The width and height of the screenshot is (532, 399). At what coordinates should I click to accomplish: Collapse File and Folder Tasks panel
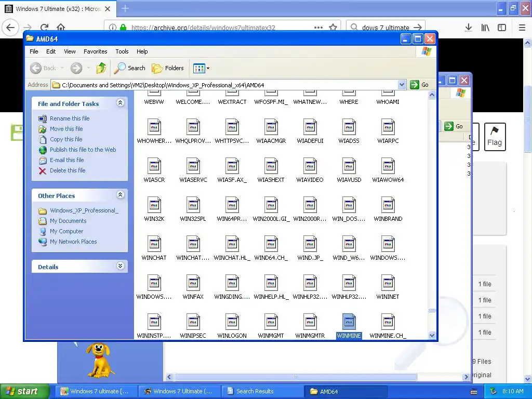[120, 103]
